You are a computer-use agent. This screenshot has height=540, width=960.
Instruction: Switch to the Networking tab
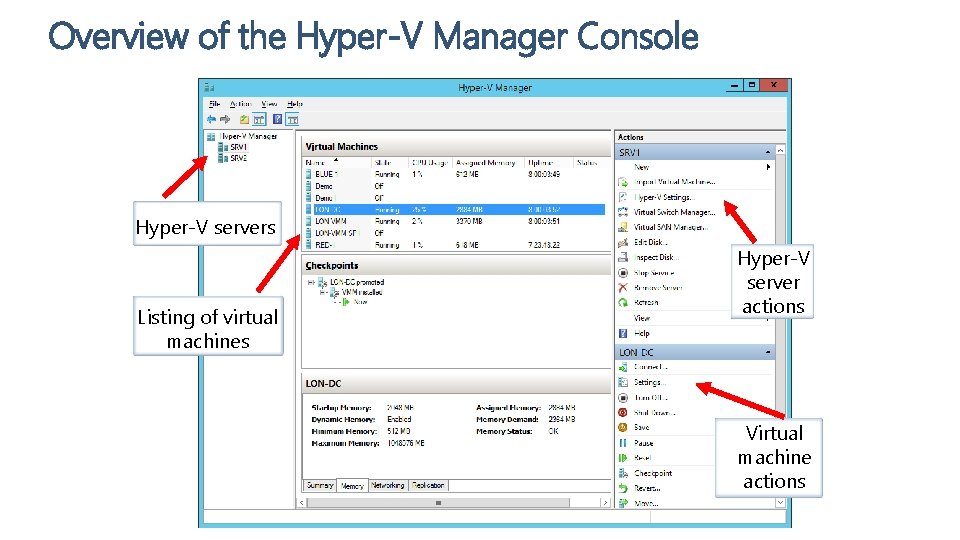point(388,486)
